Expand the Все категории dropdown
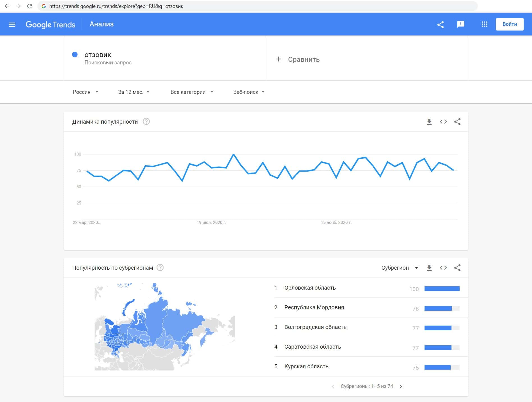This screenshot has width=532, height=402. point(192,92)
